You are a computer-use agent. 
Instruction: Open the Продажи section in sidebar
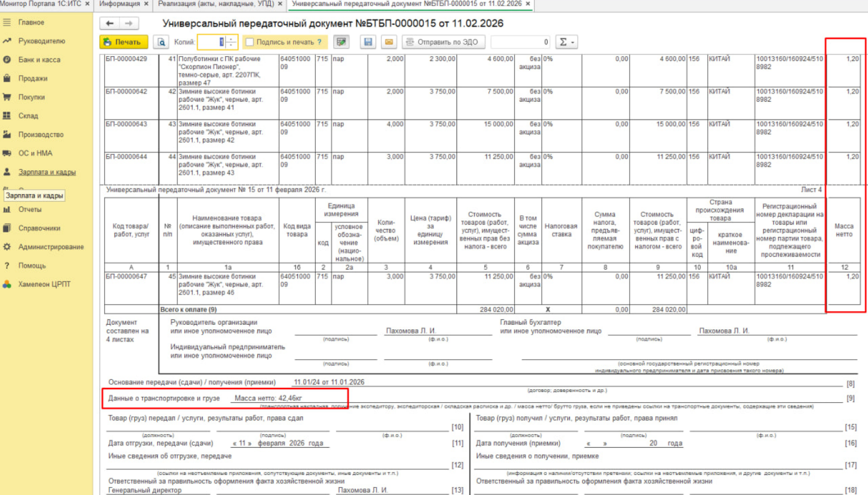coord(33,78)
